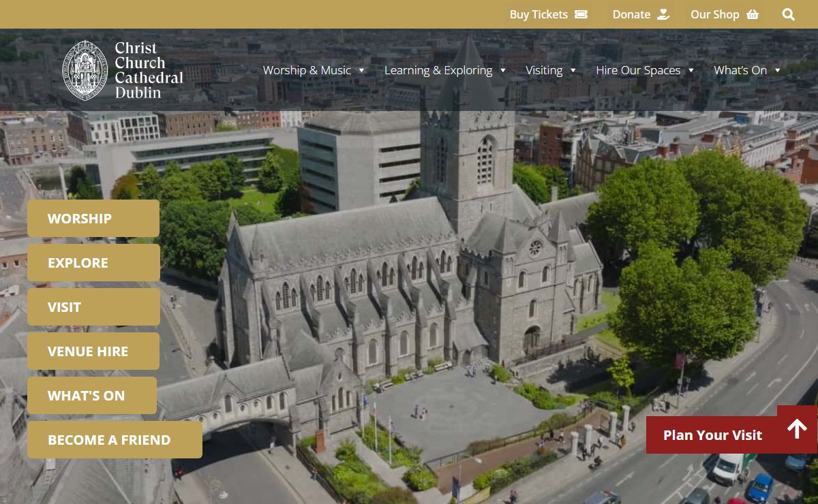Expand the Worship & Music dropdown arrow
Screen dimensions: 818x504
click(x=361, y=70)
